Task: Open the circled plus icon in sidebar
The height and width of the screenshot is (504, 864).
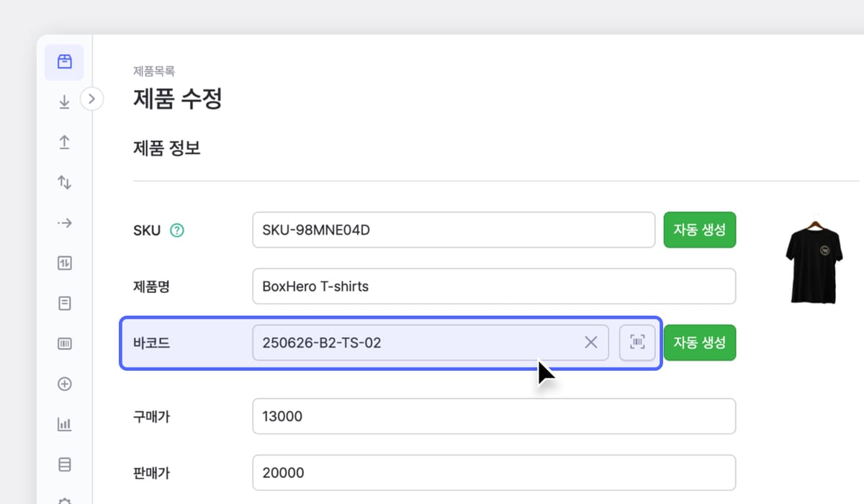Action: coord(64,384)
